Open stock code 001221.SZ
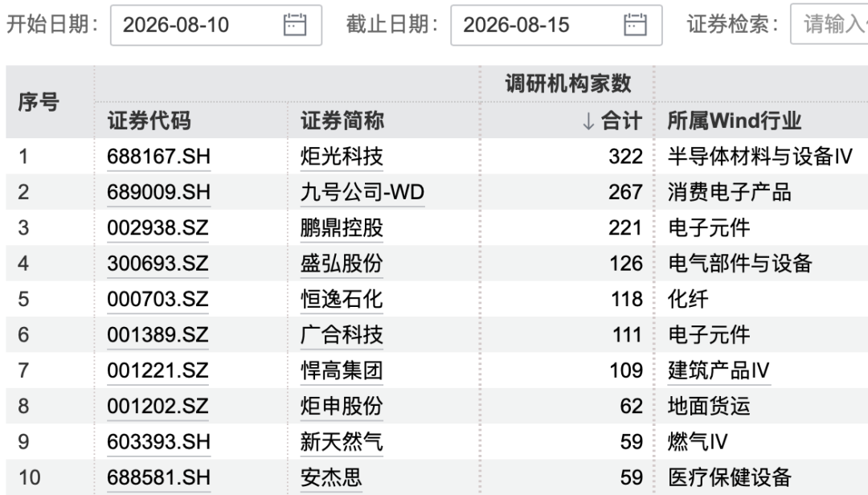The image size is (868, 495). tap(158, 370)
